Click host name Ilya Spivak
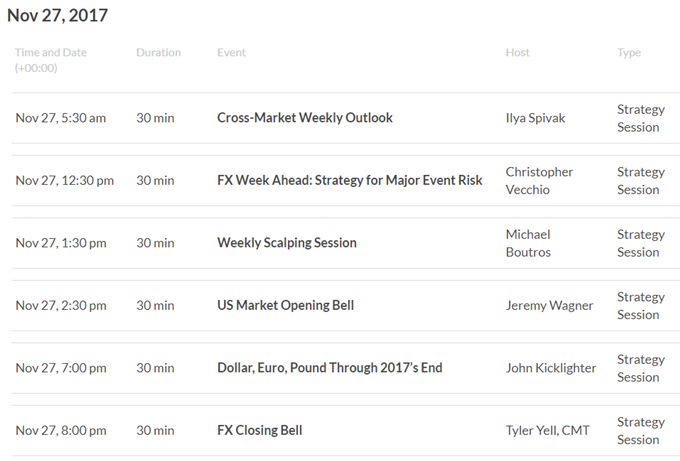 tap(535, 118)
